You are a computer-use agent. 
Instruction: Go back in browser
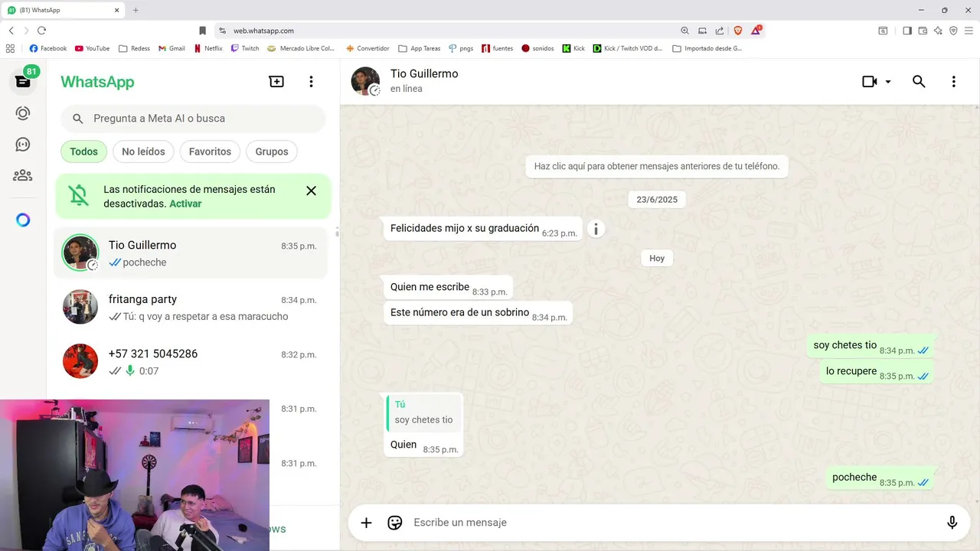11,31
